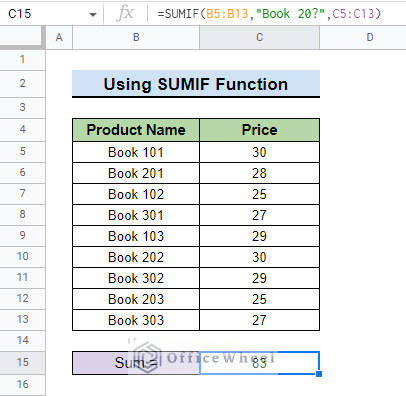Select column A header
This screenshot has width=406, height=396.
pos(59,37)
